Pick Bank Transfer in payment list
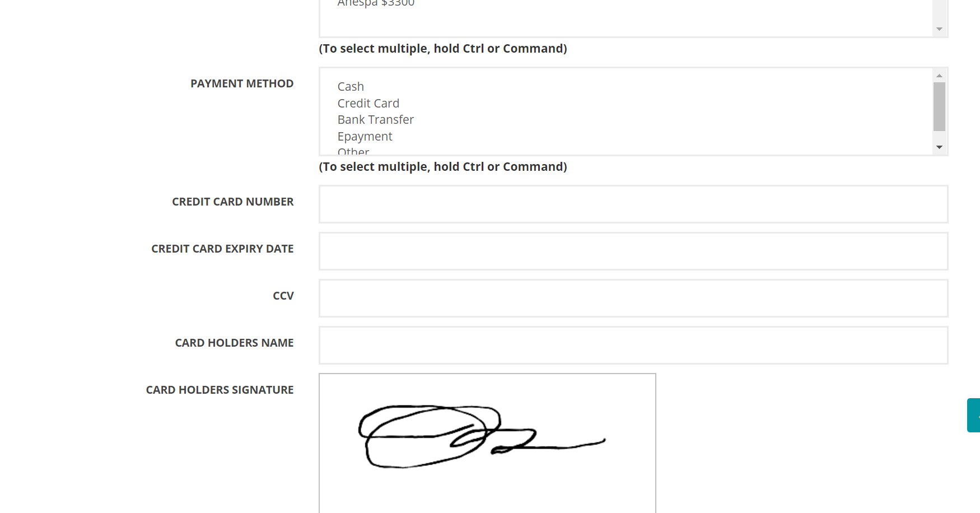This screenshot has width=980, height=513. tap(375, 120)
